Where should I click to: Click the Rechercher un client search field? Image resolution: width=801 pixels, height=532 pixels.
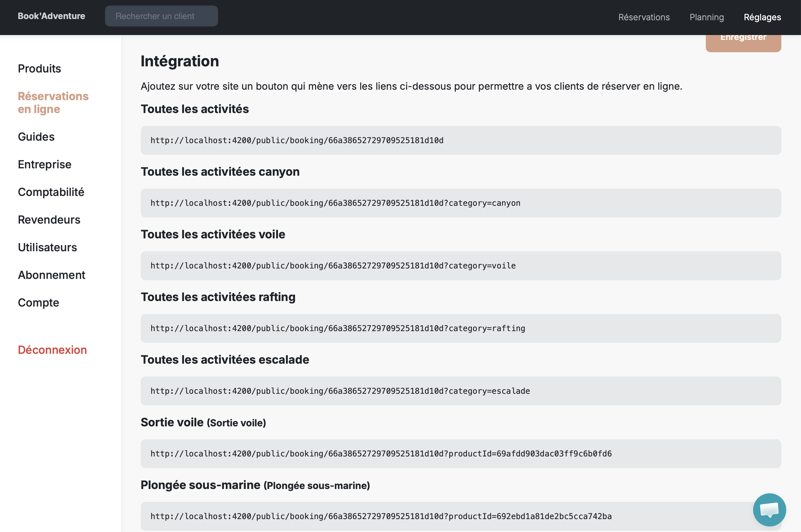(161, 16)
